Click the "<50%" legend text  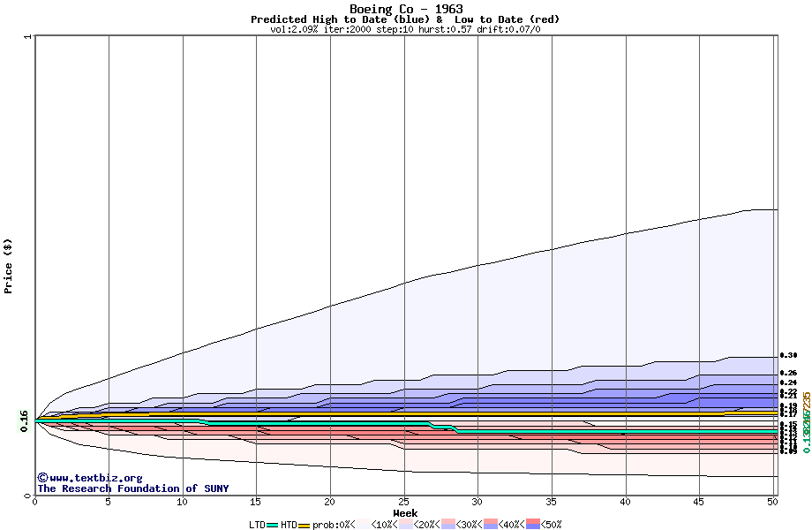(x=552, y=525)
